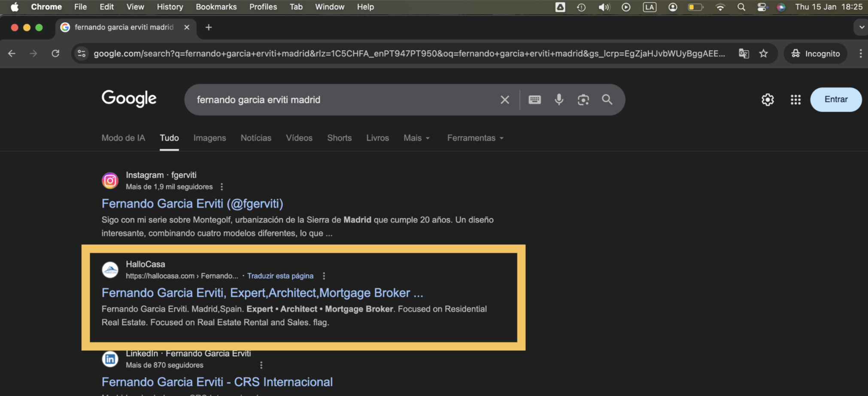The image size is (868, 396).
Task: Click the battery status icon
Action: tap(695, 7)
